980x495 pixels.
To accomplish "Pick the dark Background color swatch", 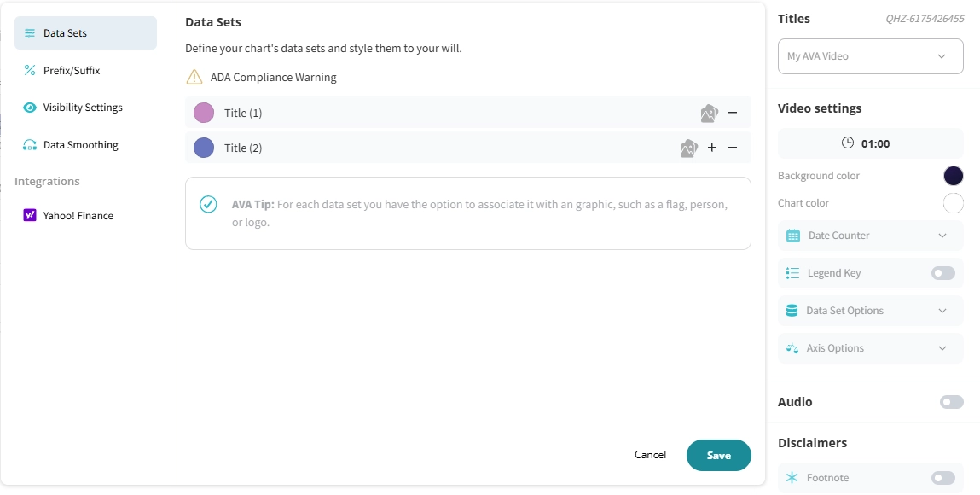I will [953, 176].
